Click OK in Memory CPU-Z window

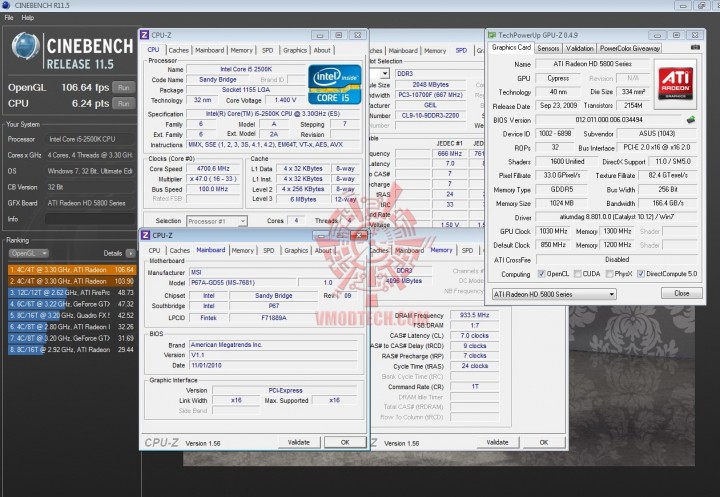point(544,442)
